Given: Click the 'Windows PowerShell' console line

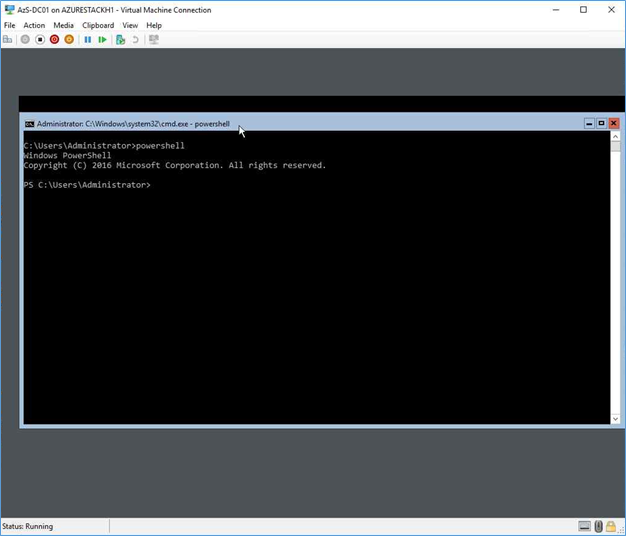Looking at the screenshot, I should [x=67, y=155].
